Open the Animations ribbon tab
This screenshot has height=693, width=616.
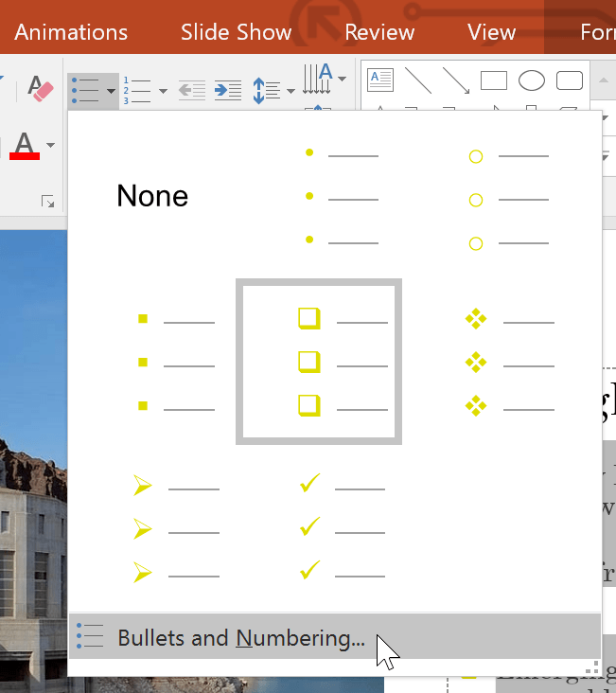coord(71,32)
